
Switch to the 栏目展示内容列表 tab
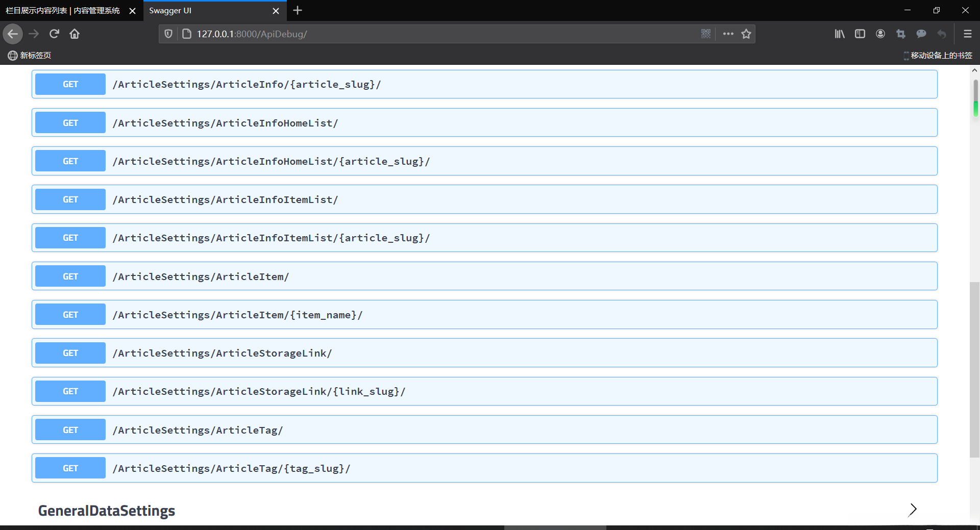(63, 11)
